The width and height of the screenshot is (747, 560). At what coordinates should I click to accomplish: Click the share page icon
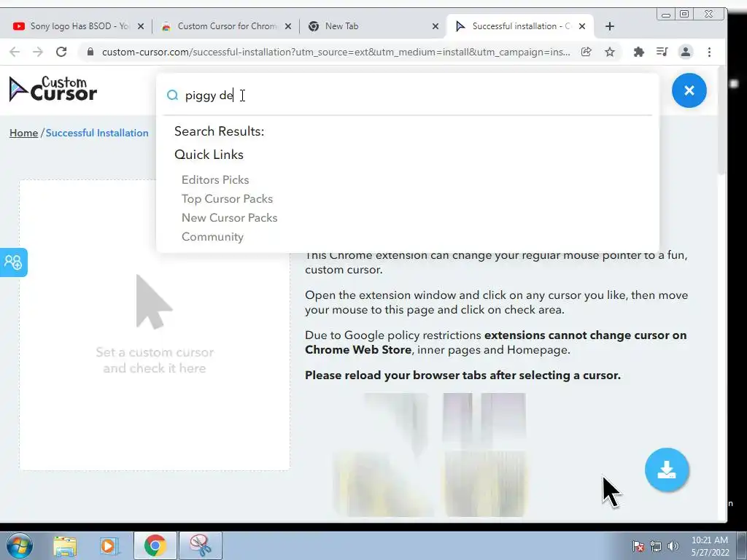[587, 52]
